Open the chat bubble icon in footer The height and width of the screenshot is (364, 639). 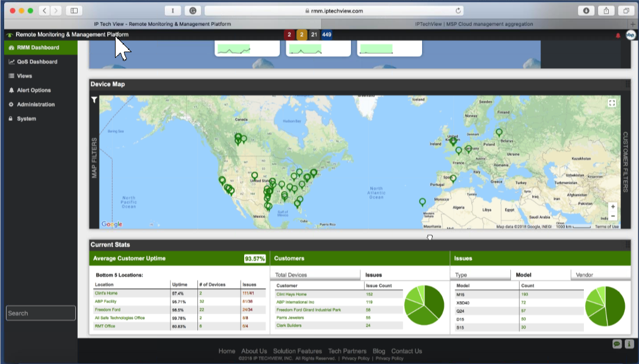(x=617, y=344)
